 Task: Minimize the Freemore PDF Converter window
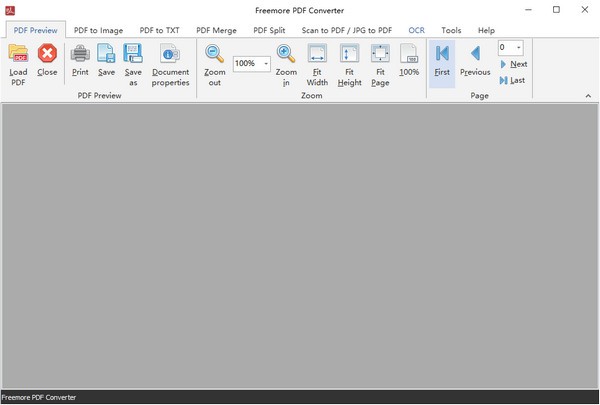click(528, 10)
